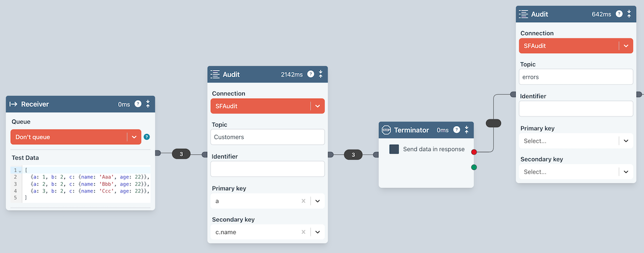Open the Primary key Select dropdown in the errors Audit node
Screen dimensions: 644x253
[625, 141]
